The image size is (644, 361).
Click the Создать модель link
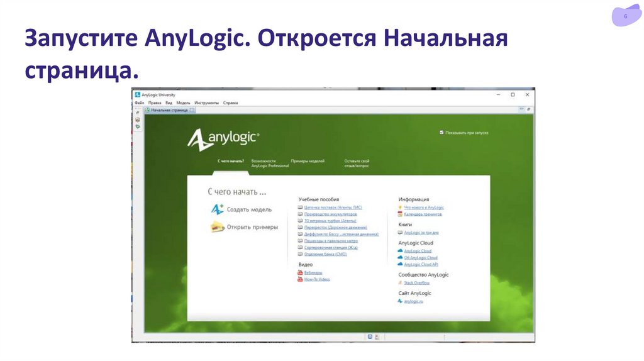coord(249,209)
